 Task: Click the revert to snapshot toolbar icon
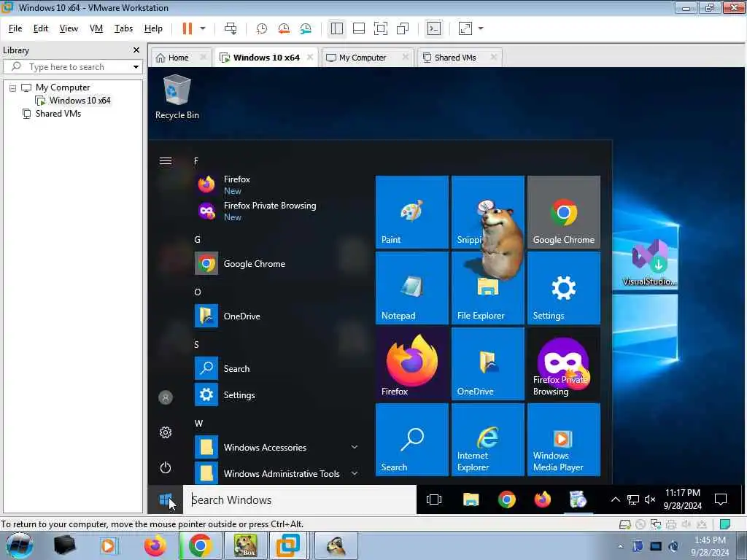coord(284,28)
